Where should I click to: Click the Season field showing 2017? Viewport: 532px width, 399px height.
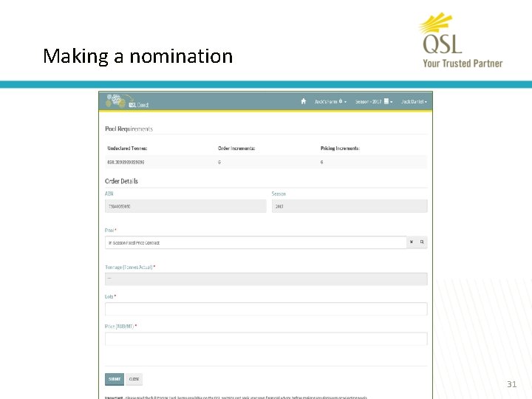click(349, 207)
